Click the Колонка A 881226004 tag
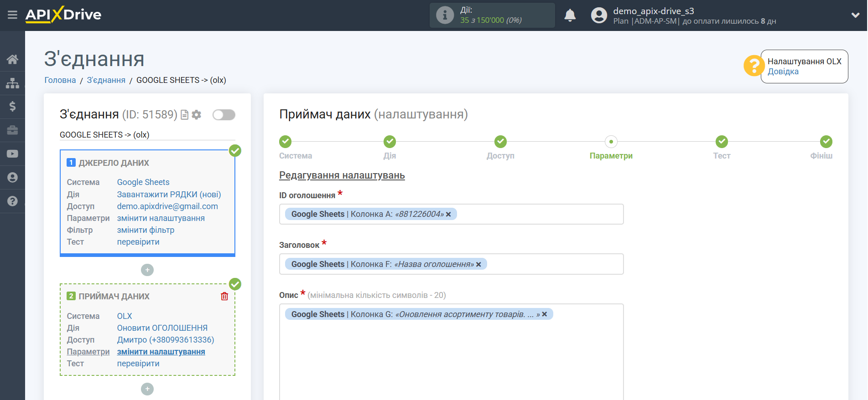868x400 pixels. click(x=371, y=214)
